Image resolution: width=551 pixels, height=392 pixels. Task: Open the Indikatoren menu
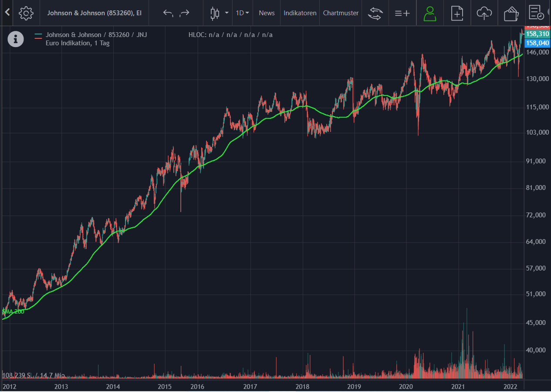coord(300,13)
